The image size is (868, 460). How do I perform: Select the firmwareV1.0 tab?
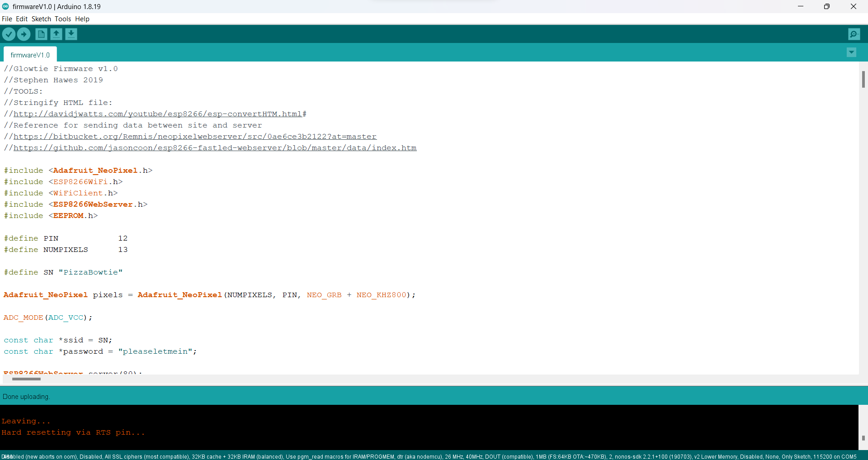coord(30,55)
